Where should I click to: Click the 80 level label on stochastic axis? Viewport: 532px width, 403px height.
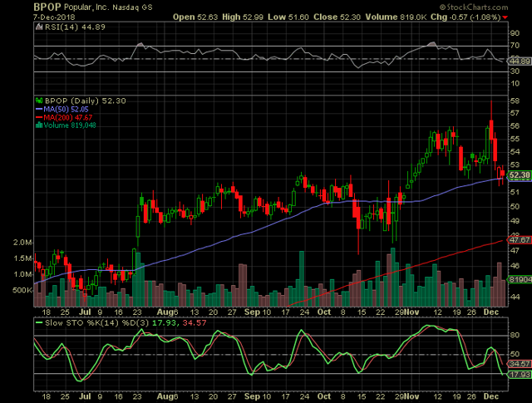(515, 335)
